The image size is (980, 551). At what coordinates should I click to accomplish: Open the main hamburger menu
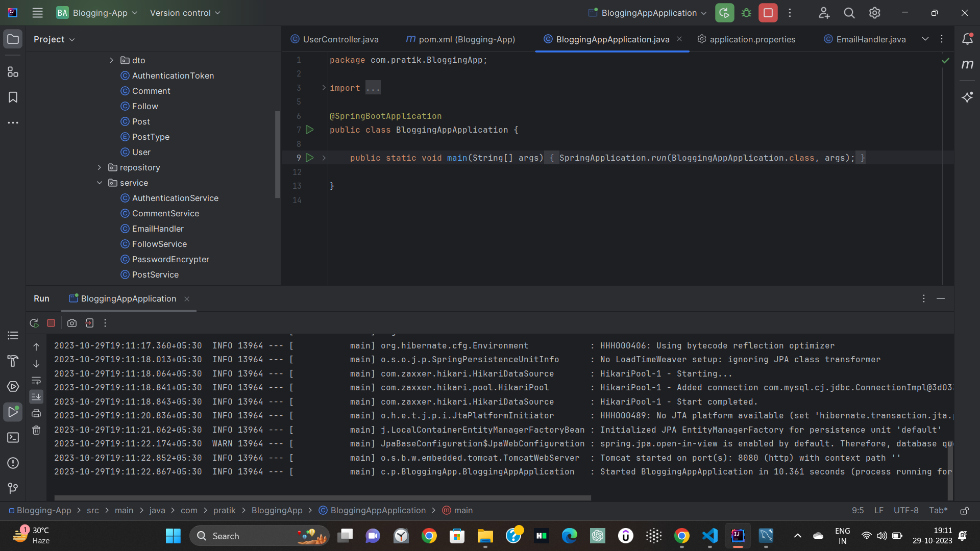(37, 13)
